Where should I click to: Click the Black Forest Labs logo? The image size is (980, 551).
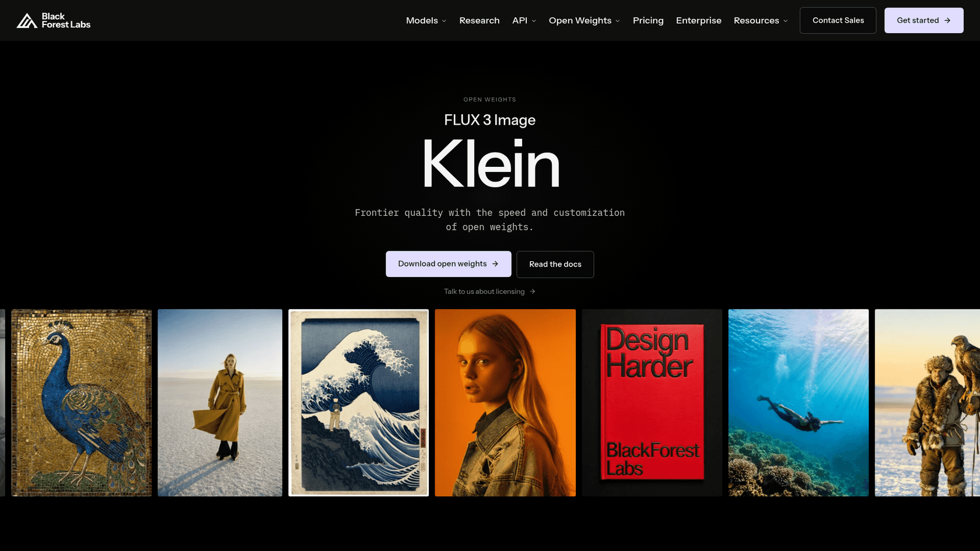click(53, 20)
